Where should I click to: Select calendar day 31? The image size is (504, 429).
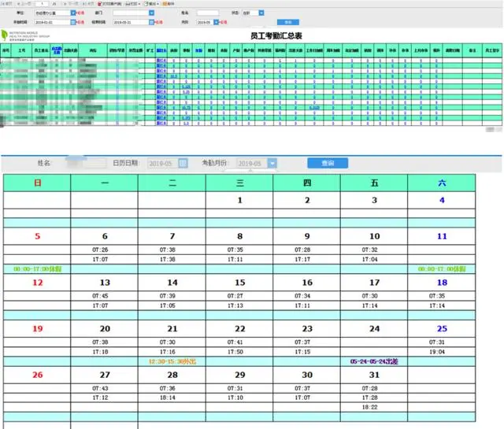(x=375, y=375)
